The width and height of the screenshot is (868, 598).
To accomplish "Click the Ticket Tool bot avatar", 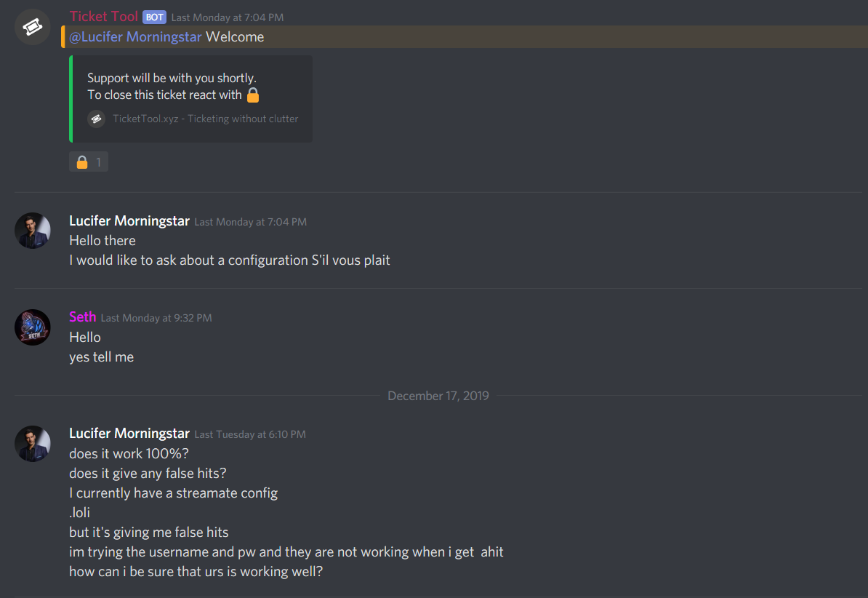I will click(33, 27).
